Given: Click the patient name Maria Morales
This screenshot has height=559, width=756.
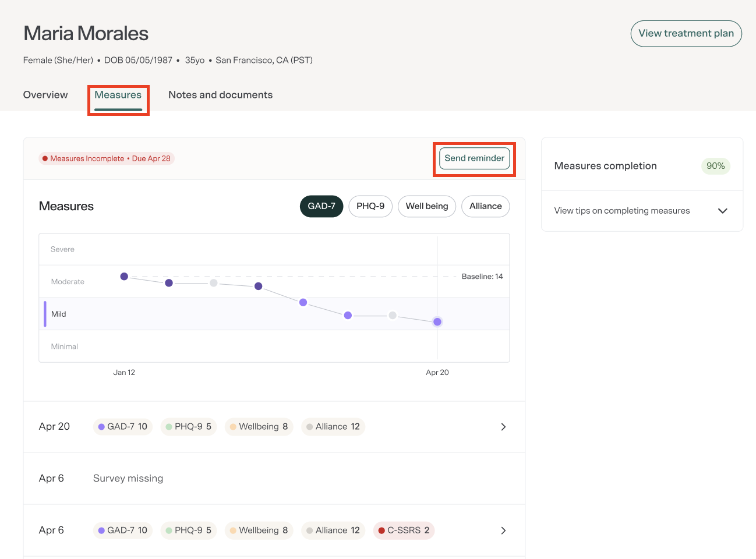Looking at the screenshot, I should pyautogui.click(x=86, y=34).
